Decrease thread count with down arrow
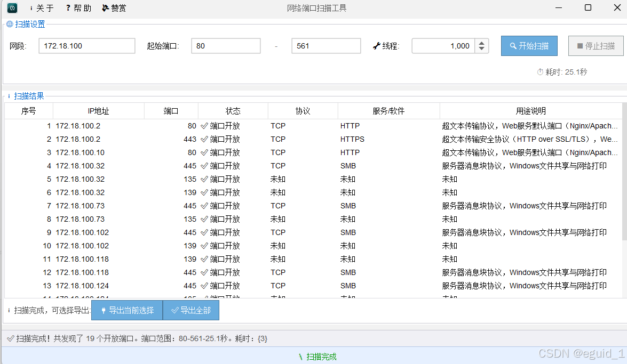This screenshot has height=364, width=627. pyautogui.click(x=482, y=50)
